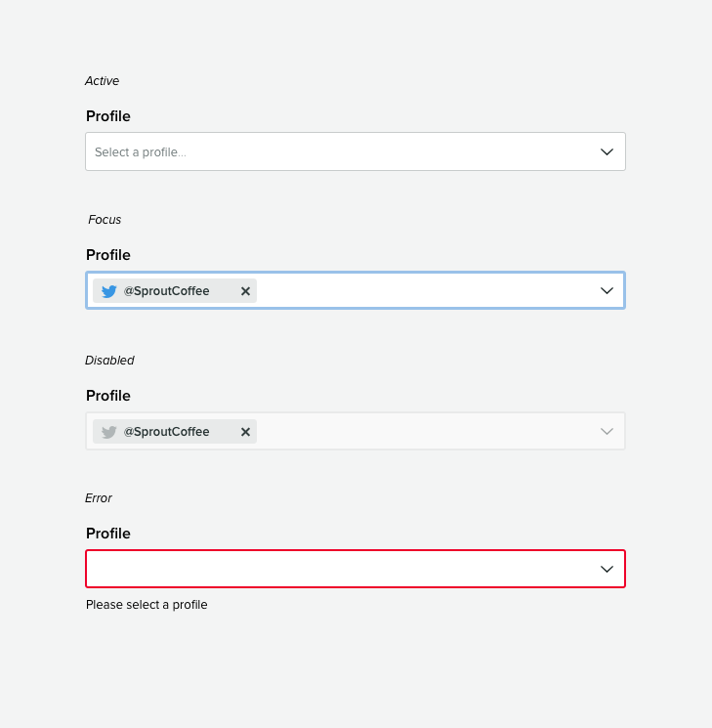
Task: Click 'Please select a profile' error message
Action: point(147,605)
